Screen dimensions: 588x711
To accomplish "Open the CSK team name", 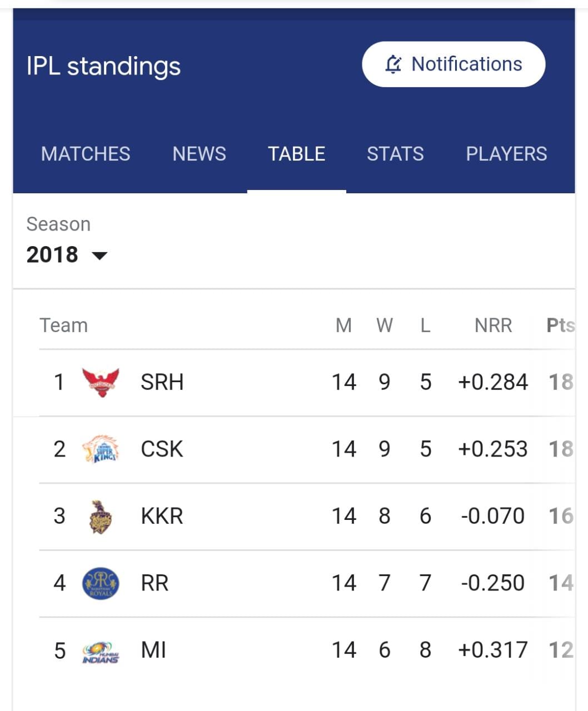I will [x=162, y=449].
